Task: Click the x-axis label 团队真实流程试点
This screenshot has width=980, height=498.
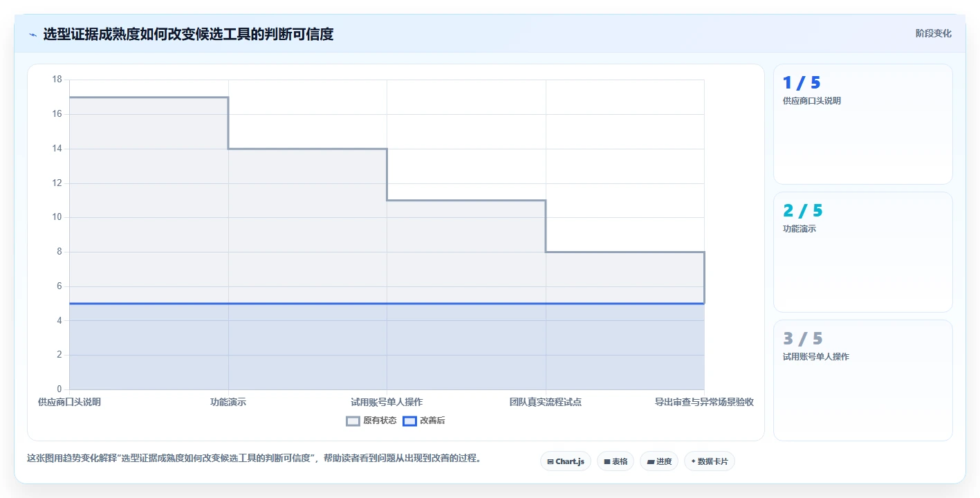Action: pos(546,402)
